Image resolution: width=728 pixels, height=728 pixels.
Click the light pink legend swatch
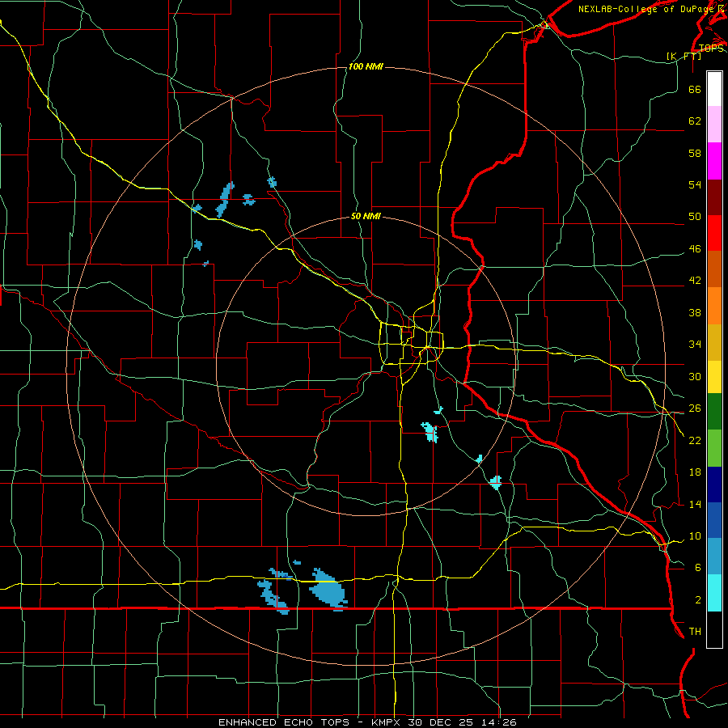pos(714,125)
